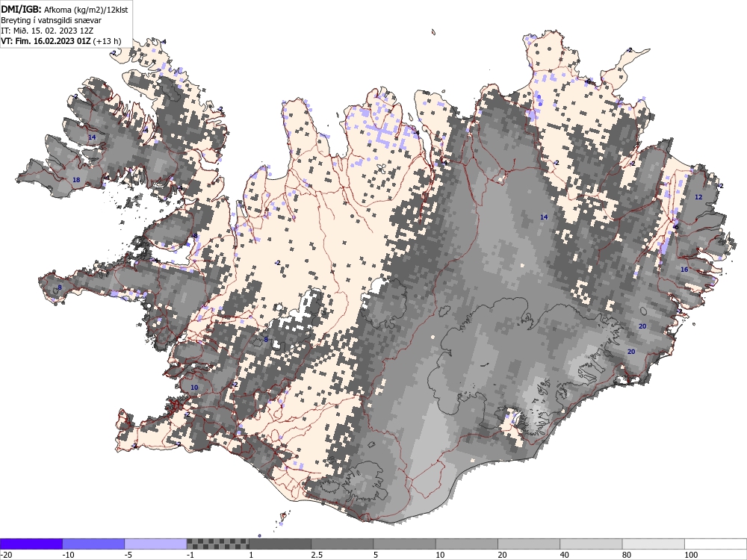Screen dimensions: 747x560
Task: Click the darkest purple -20 to -10 legend swatch
Action: (31, 544)
